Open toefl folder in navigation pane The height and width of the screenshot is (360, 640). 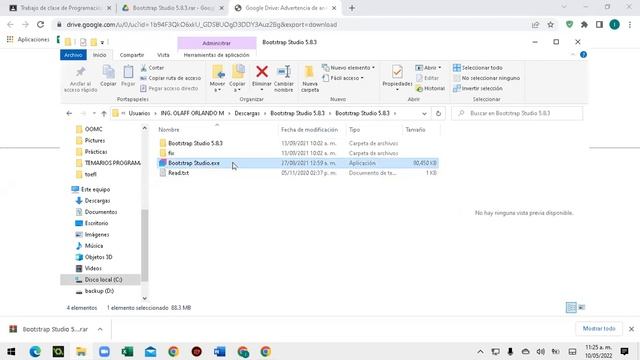90,174
